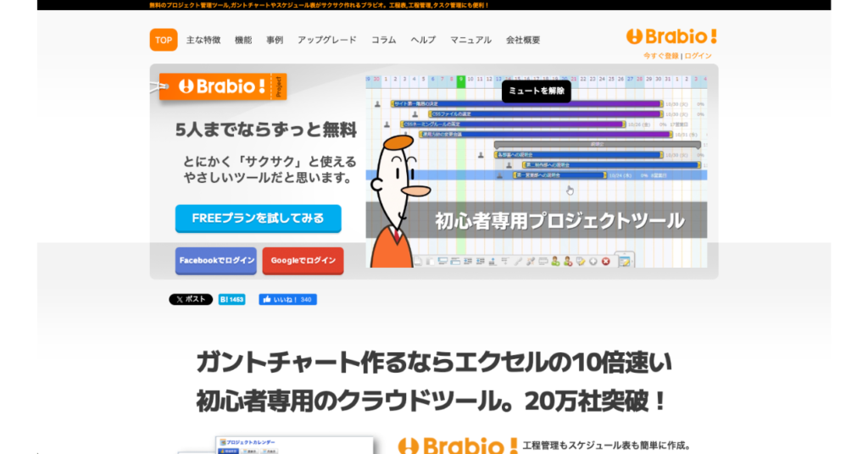Open the TOP navigation tab

click(x=164, y=40)
